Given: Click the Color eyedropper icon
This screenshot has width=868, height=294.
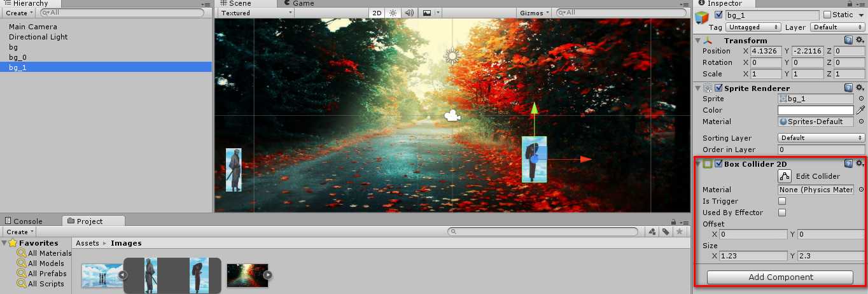Looking at the screenshot, I should [x=860, y=110].
